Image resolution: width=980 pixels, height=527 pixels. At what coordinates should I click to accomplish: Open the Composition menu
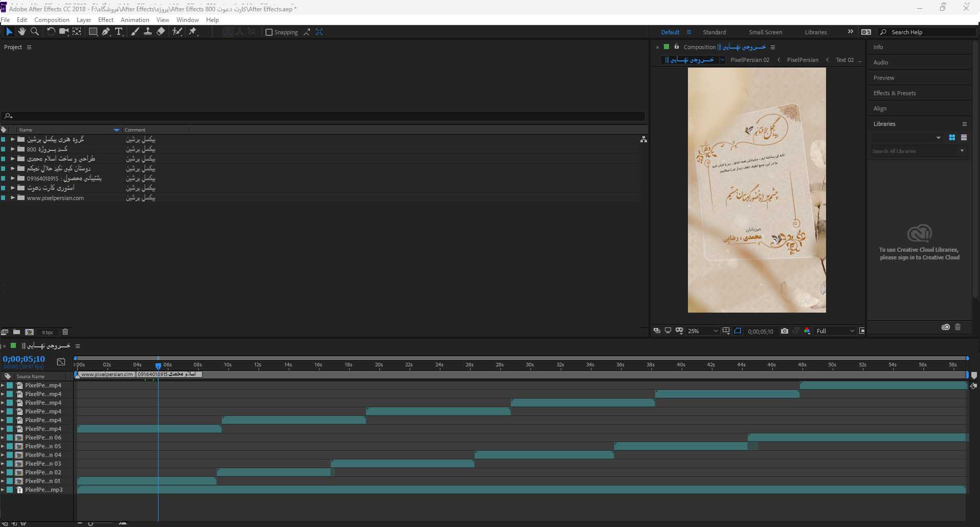click(52, 20)
